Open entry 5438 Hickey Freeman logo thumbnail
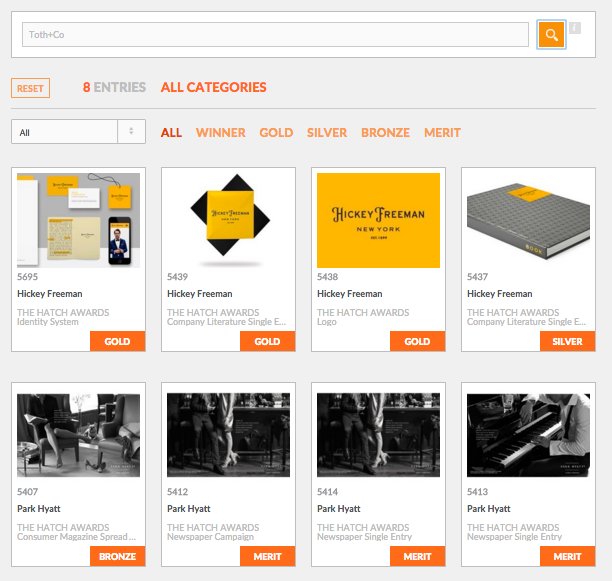This screenshot has height=581, width=612. [x=378, y=220]
